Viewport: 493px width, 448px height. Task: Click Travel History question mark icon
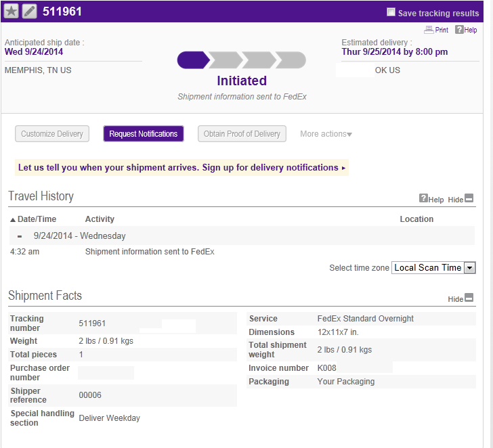coord(423,198)
